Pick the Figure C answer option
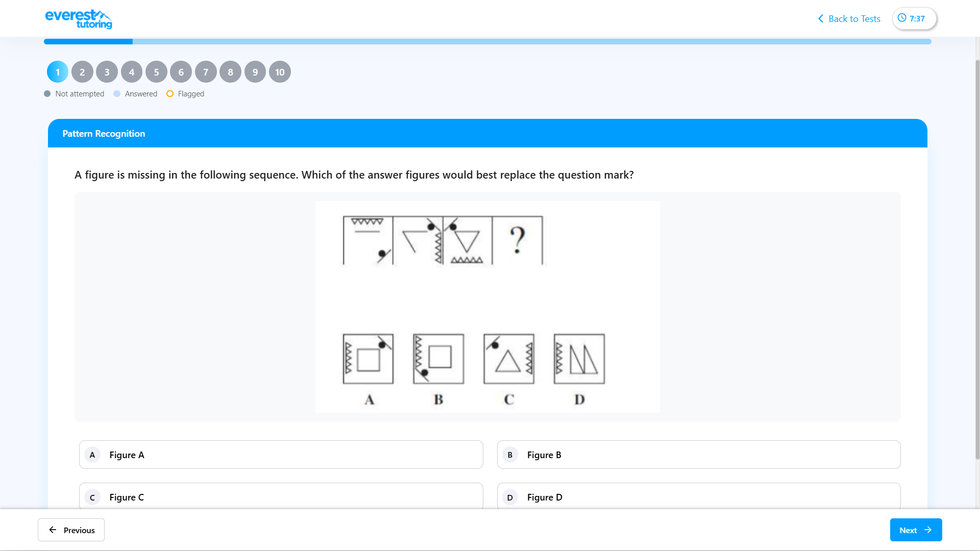 [x=281, y=497]
